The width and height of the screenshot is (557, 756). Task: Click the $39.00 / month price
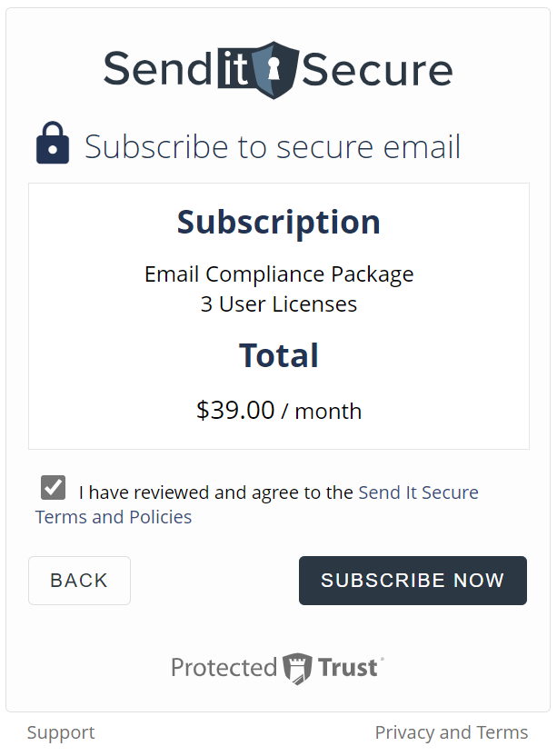[279, 411]
